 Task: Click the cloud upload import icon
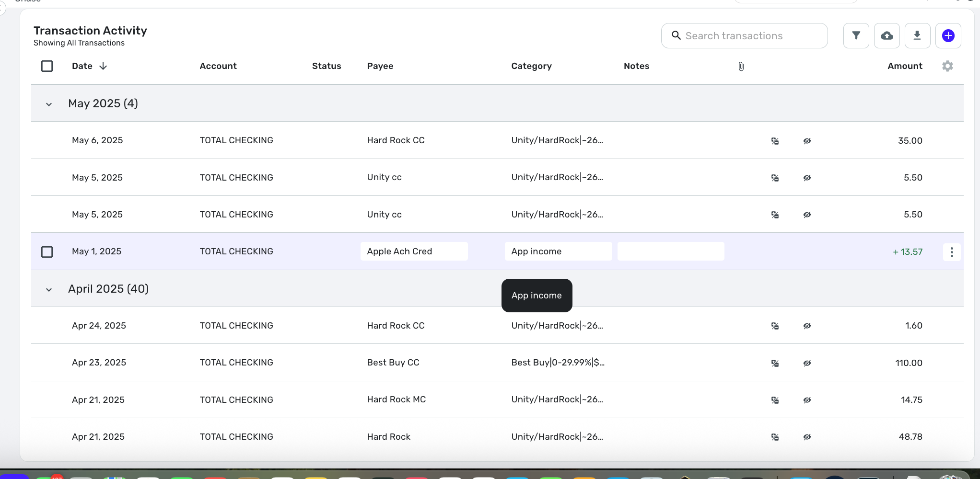(x=887, y=35)
